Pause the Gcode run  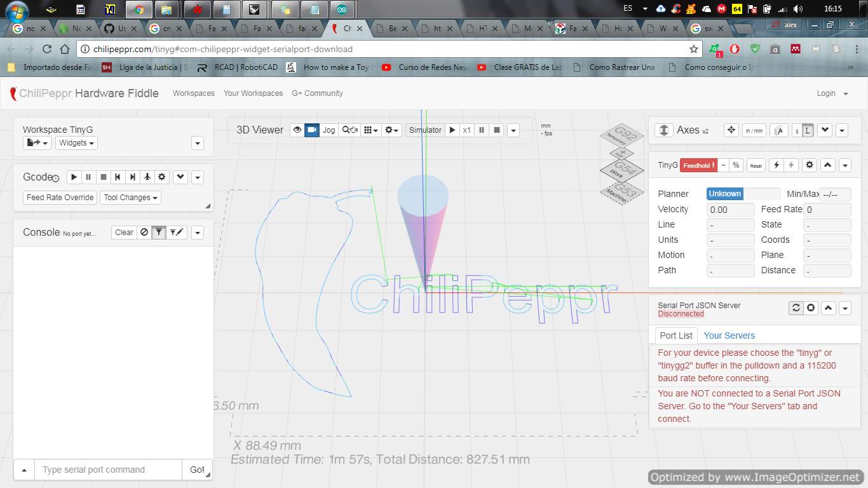click(88, 177)
